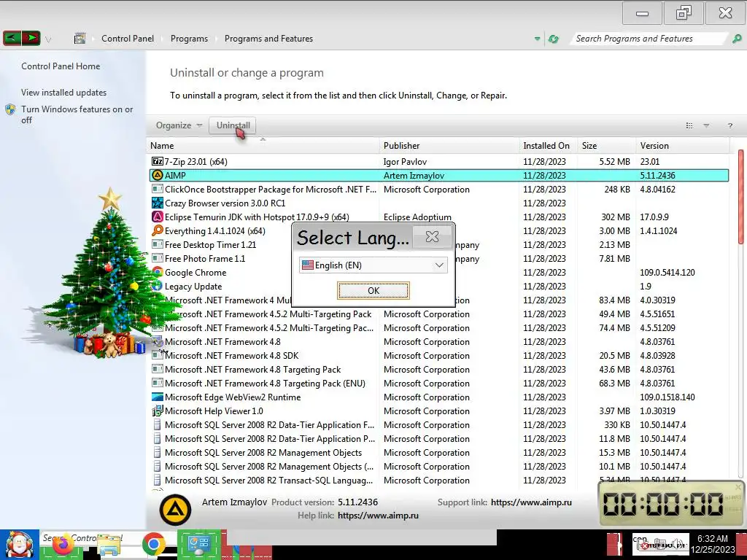The height and width of the screenshot is (560, 747).
Task: Select the Everything 1.4.1.1024 icon
Action: click(x=158, y=230)
